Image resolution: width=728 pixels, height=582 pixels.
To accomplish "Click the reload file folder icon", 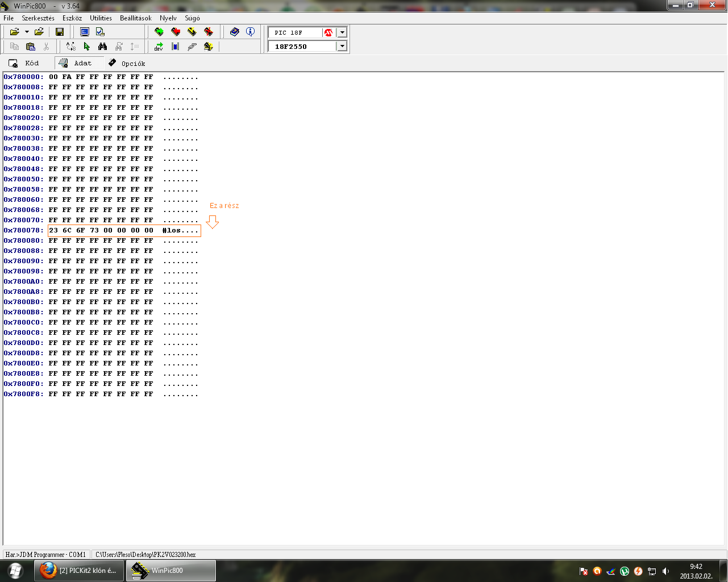I will click(39, 32).
